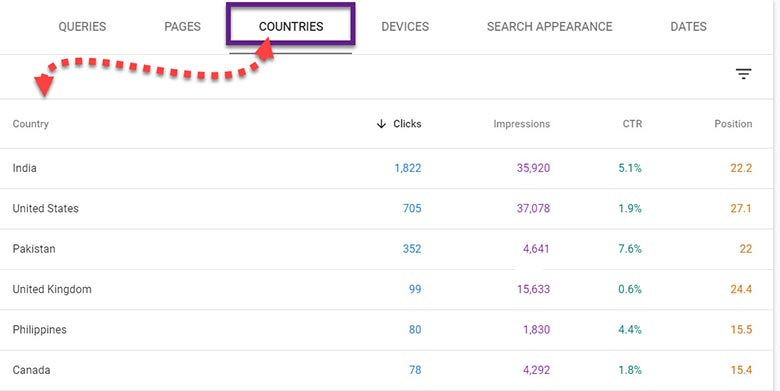The width and height of the screenshot is (780, 391).
Task: Select the India row
Action: (386, 168)
